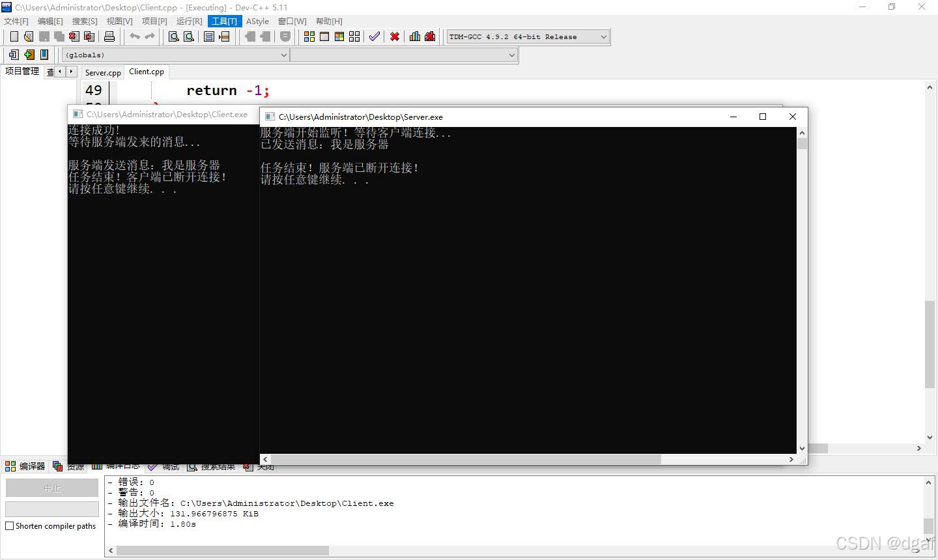Click the Open file toolbar icon
The image size is (938, 560).
[29, 36]
